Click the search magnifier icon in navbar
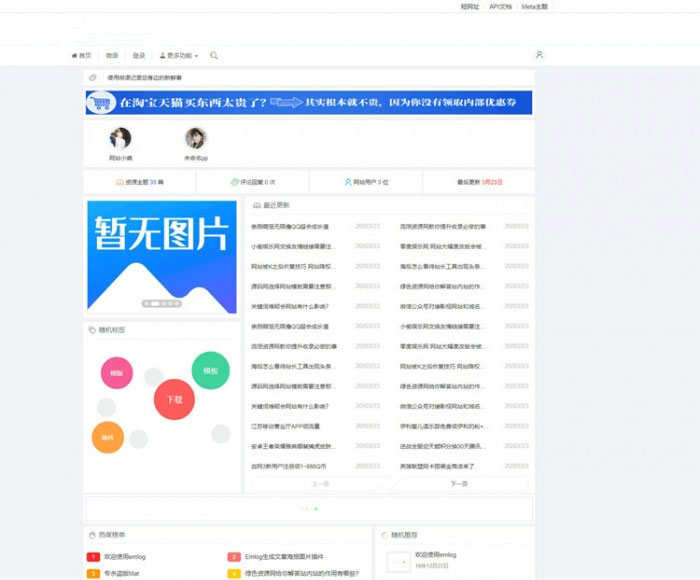The width and height of the screenshot is (700, 580). click(x=214, y=56)
